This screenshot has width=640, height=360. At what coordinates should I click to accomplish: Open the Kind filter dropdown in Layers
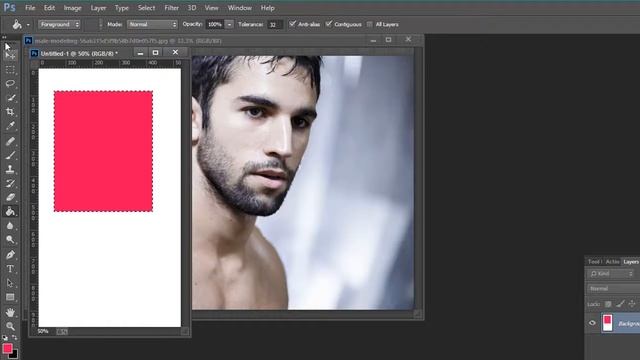tap(611, 274)
